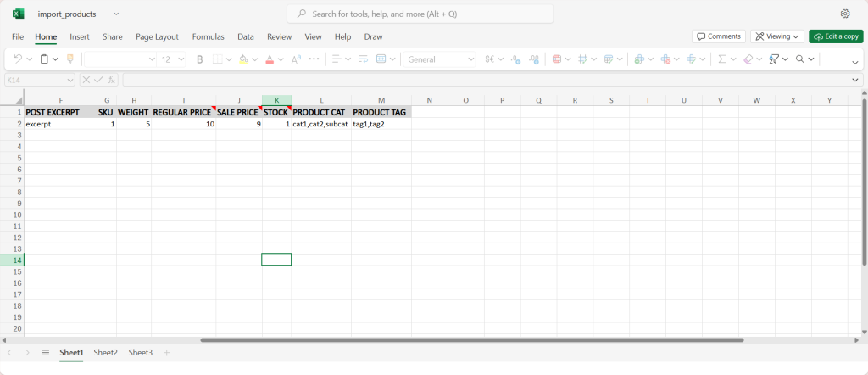Click Format as Table icon
Image resolution: width=868 pixels, height=375 pixels.
tap(609, 59)
